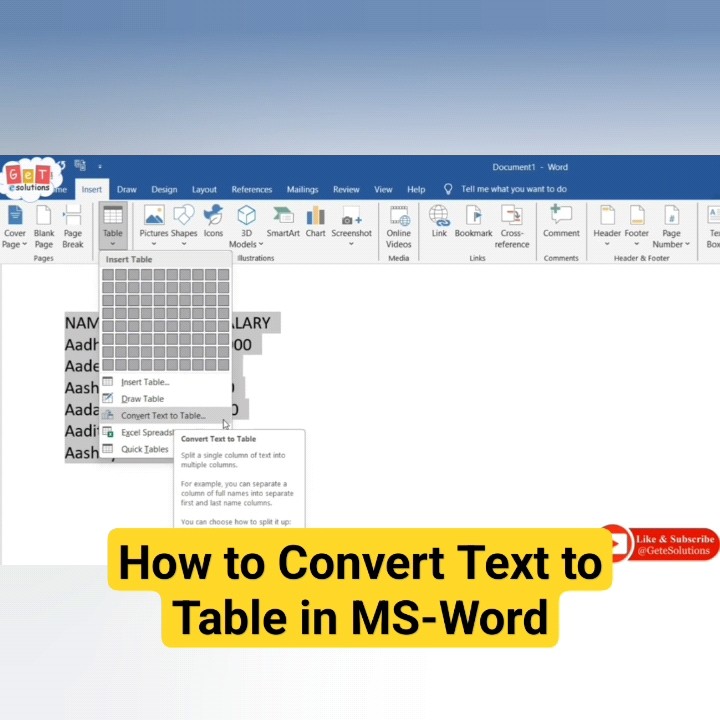The width and height of the screenshot is (720, 720).
Task: Expand the 3D Models dropdown arrow
Action: point(261,244)
